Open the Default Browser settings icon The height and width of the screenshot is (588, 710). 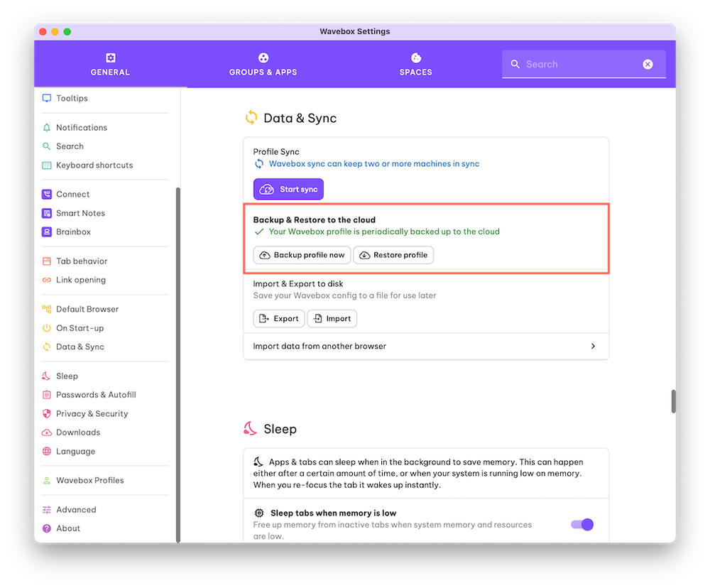[45, 309]
